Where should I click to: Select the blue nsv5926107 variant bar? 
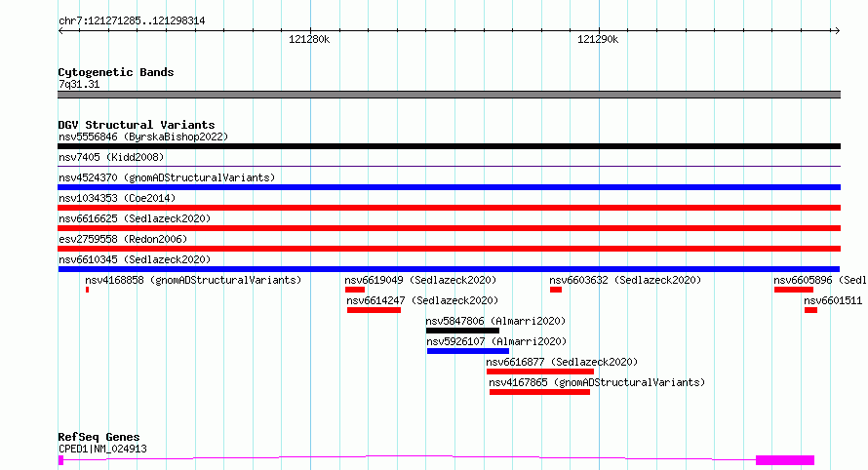pyautogui.click(x=468, y=351)
